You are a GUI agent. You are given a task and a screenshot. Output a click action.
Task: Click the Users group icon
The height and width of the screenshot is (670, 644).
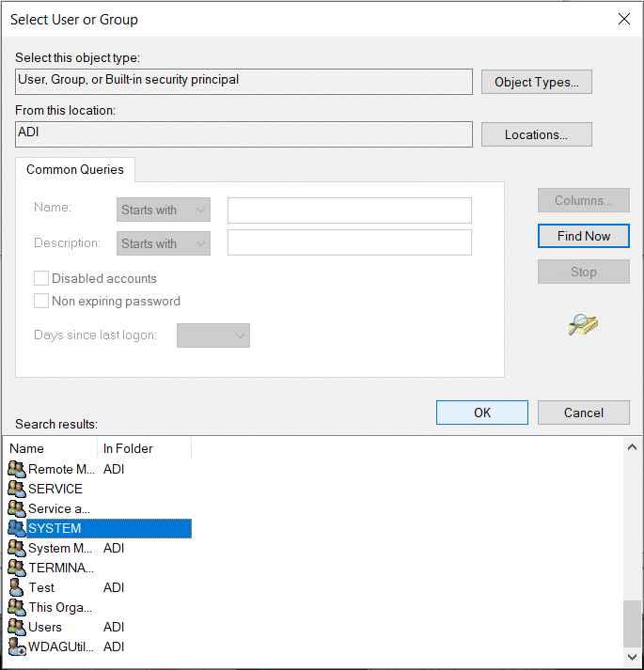pos(16,627)
